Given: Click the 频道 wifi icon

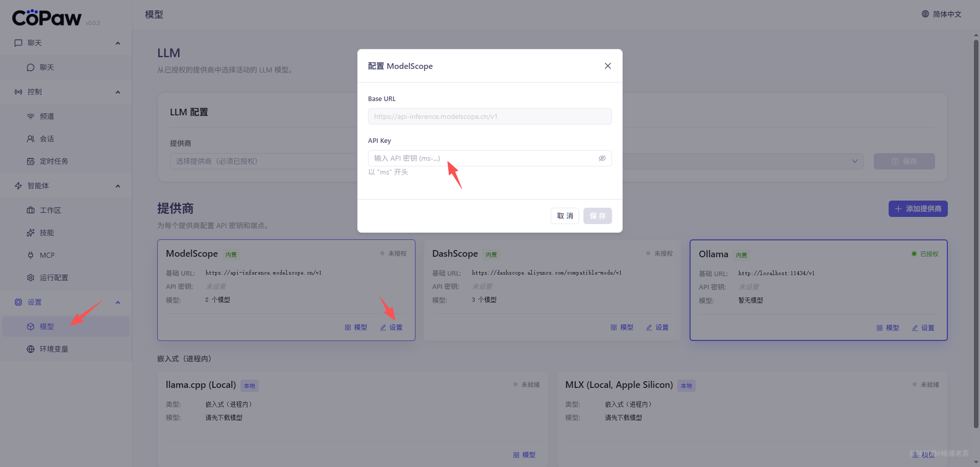Looking at the screenshot, I should click(31, 116).
